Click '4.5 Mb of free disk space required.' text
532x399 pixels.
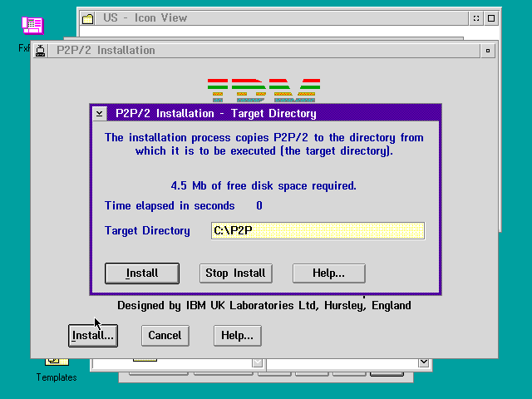[264, 186]
